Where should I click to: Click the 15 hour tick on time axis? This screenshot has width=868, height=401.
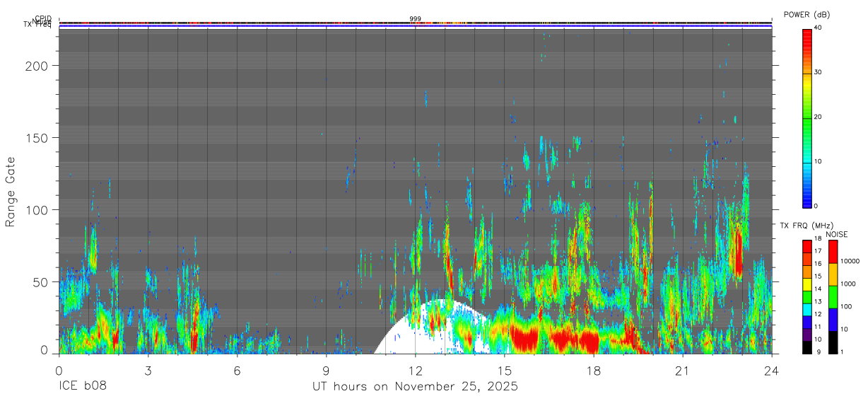click(505, 370)
